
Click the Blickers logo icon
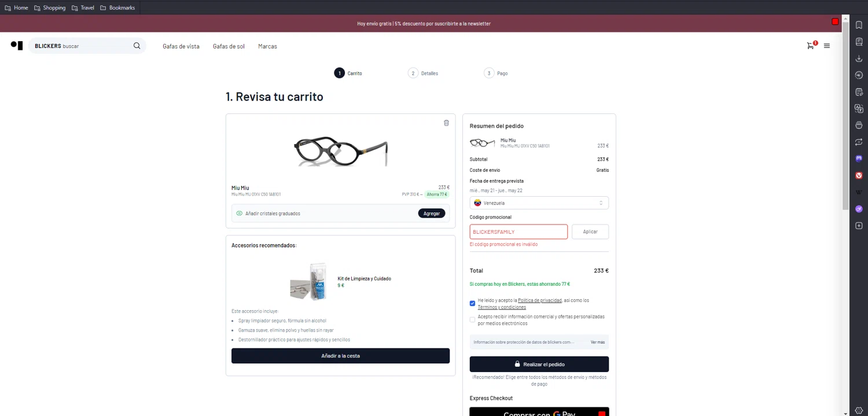point(17,46)
